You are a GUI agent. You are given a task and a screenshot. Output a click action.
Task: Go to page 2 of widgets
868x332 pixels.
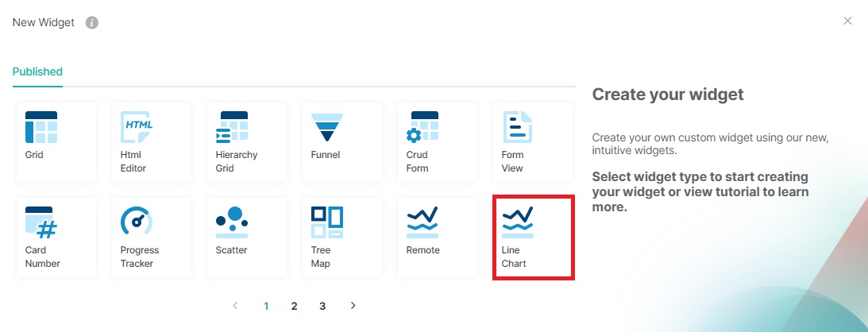pyautogui.click(x=295, y=306)
